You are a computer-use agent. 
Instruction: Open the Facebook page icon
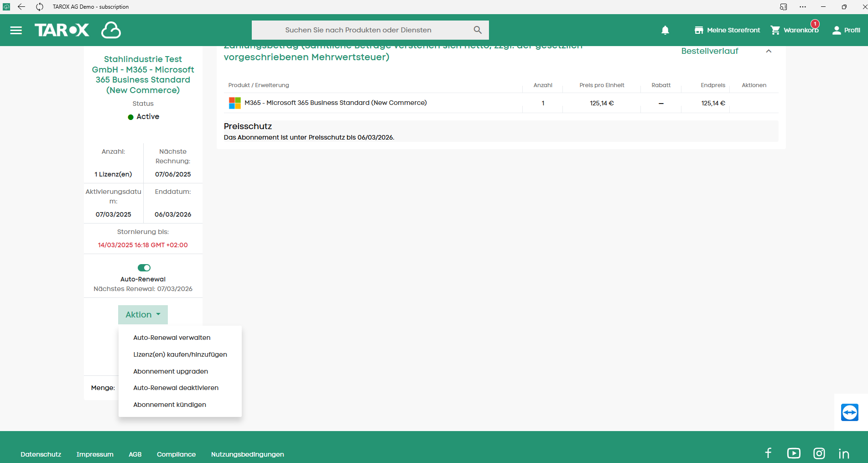(x=769, y=453)
